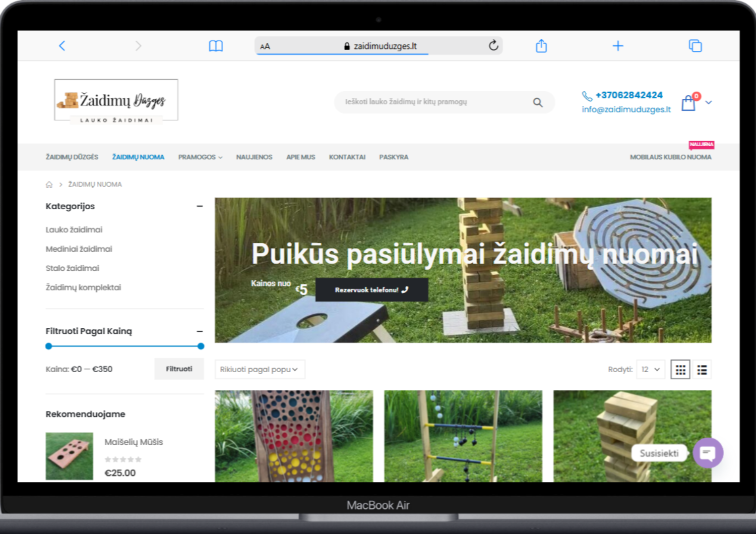Viewport: 756px width, 534px height.
Task: Collapse the Kategorijos section
Action: click(200, 206)
